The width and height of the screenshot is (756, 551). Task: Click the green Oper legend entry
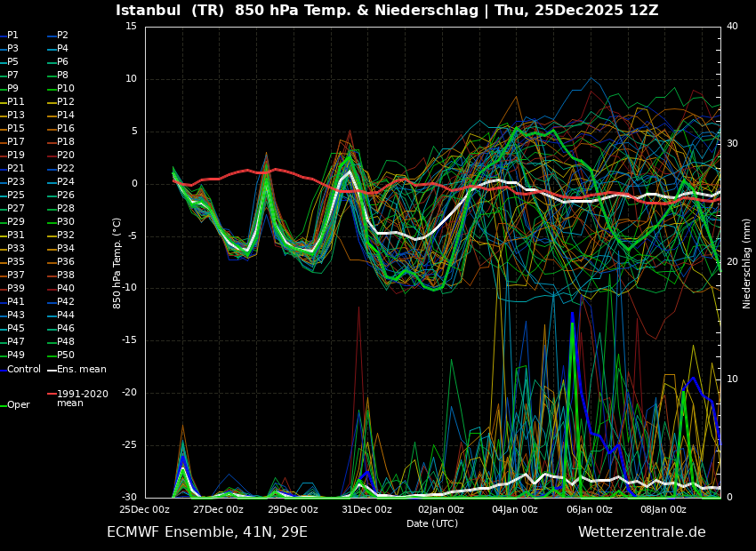coord(18,405)
